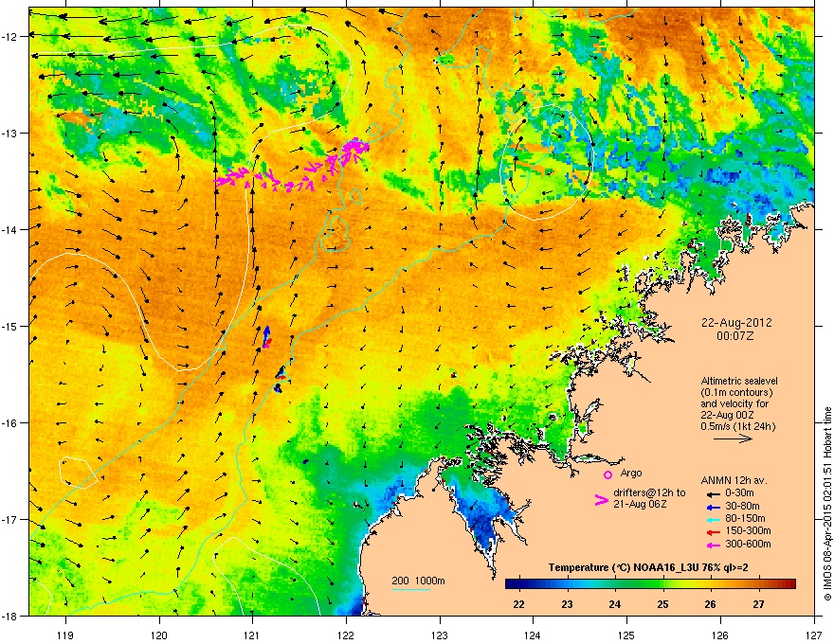Image resolution: width=834 pixels, height=644 pixels.
Task: Click the '300-600m' depth label
Action: pos(748,545)
